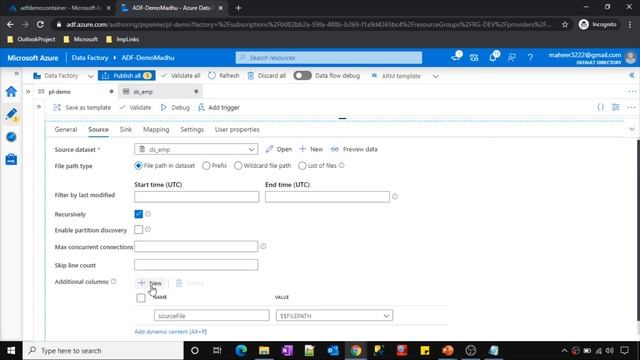Click Preview data for source dataset
The height and width of the screenshot is (360, 640).
[x=354, y=149]
